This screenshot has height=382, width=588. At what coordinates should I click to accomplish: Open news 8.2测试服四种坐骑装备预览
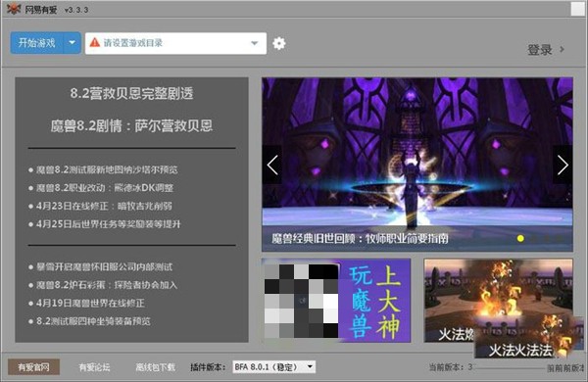coord(93,321)
